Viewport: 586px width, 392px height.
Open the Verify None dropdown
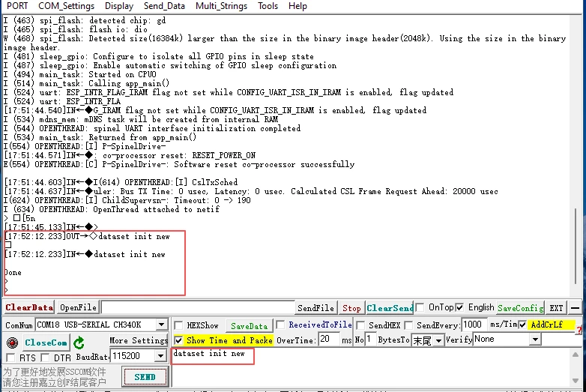[x=534, y=340]
